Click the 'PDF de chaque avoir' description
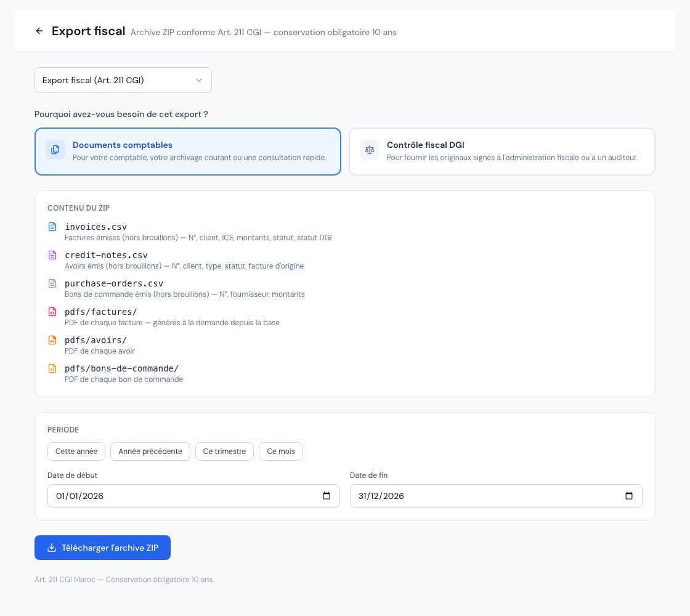690x616 pixels. click(x=100, y=351)
